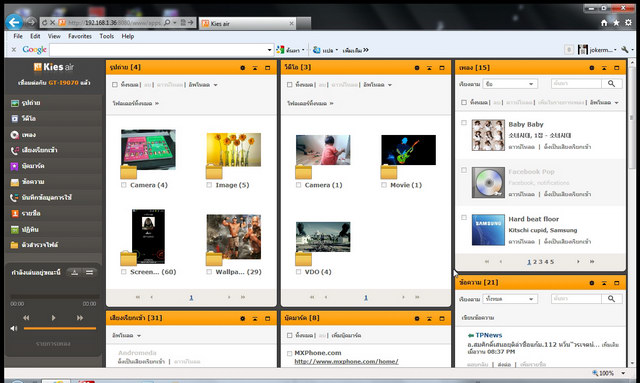Open the file explorer folder icon in sidebar
This screenshot has height=383, width=640.
(x=15, y=245)
